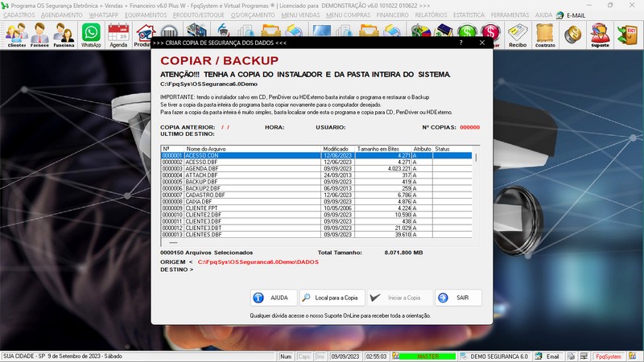Close the backup dialog with X
This screenshot has width=644, height=362.
[482, 43]
